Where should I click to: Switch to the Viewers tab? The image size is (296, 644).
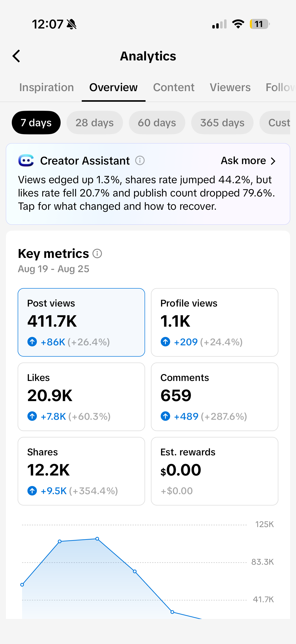point(230,87)
